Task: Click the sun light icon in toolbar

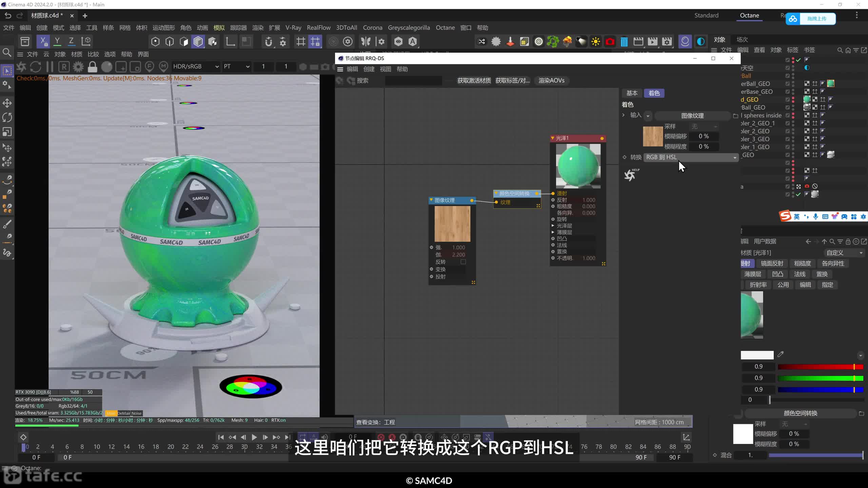Action: pyautogui.click(x=595, y=42)
